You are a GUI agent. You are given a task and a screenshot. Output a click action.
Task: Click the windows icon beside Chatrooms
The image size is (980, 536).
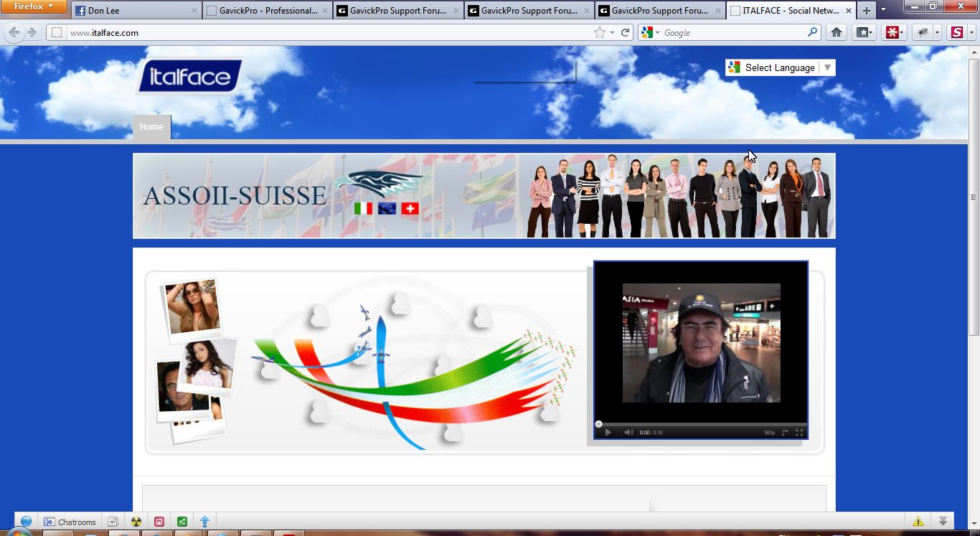[x=113, y=522]
